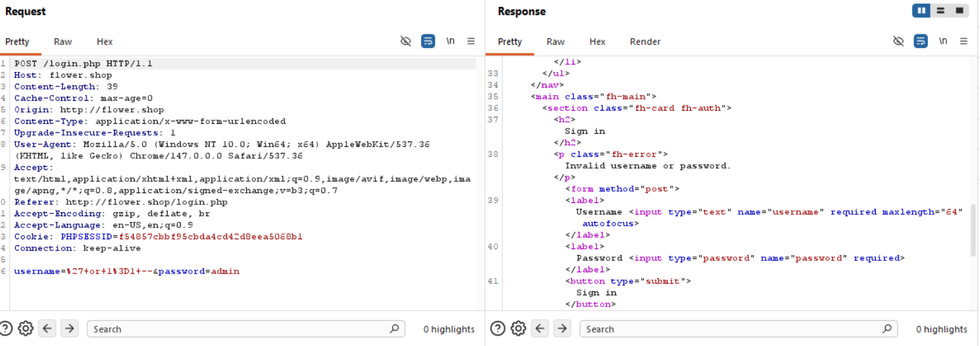This screenshot has width=980, height=346.
Task: Go to previous Request search match
Action: coord(47,328)
